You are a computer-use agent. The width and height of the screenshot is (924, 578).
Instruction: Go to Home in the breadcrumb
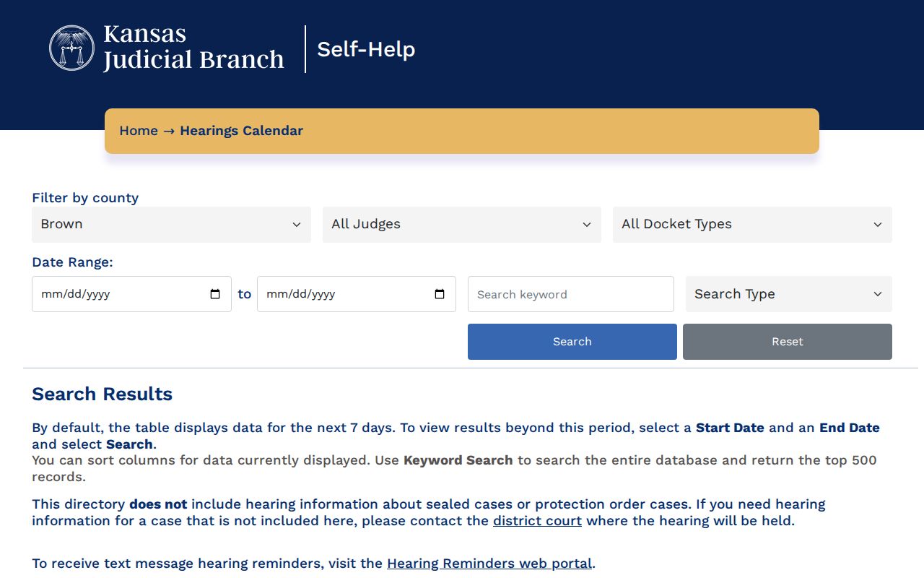[139, 131]
